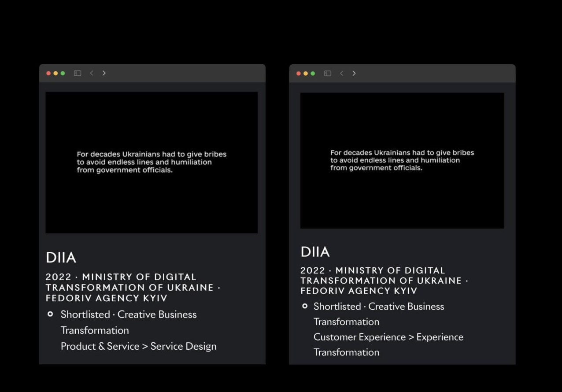
Task: Minimize right window with yellow button
Action: pyautogui.click(x=306, y=74)
